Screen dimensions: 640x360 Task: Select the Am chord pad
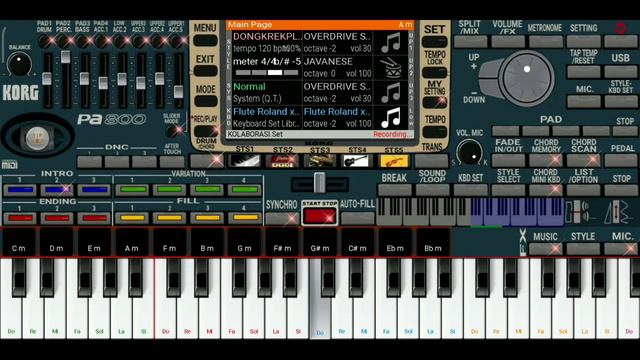pos(131,242)
